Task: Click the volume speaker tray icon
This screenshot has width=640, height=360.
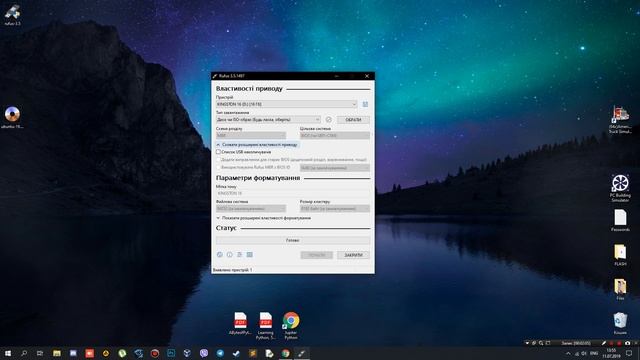Action: tap(584, 353)
